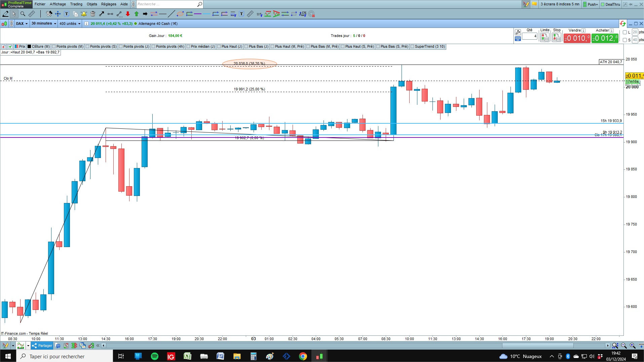
Task: Select the diagonal line drawing tool
Action: 171,14
